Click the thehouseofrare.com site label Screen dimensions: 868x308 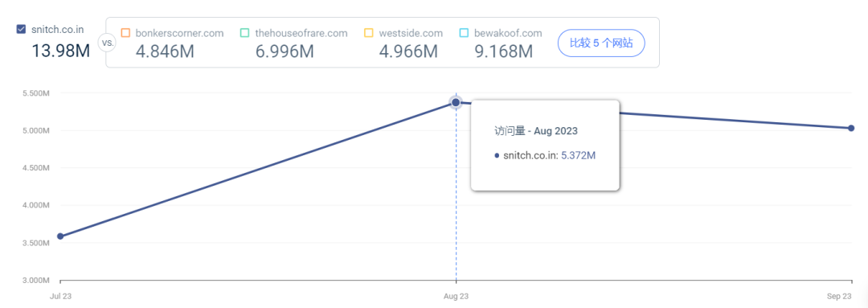tap(301, 33)
